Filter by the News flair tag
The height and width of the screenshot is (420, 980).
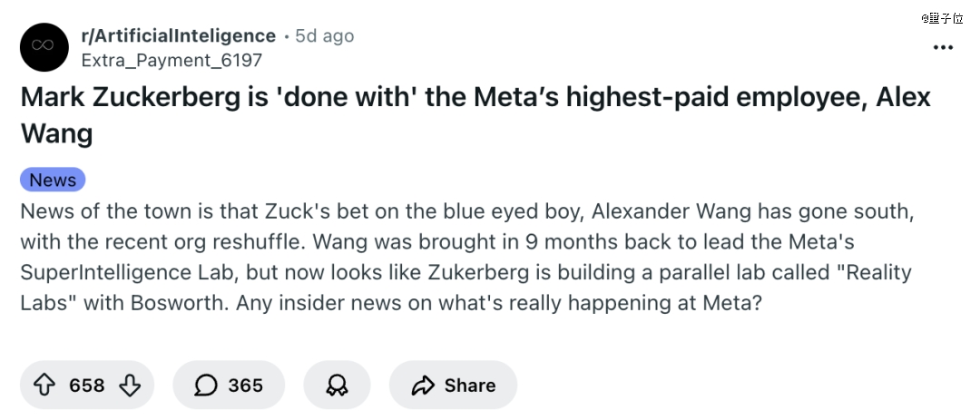53,180
